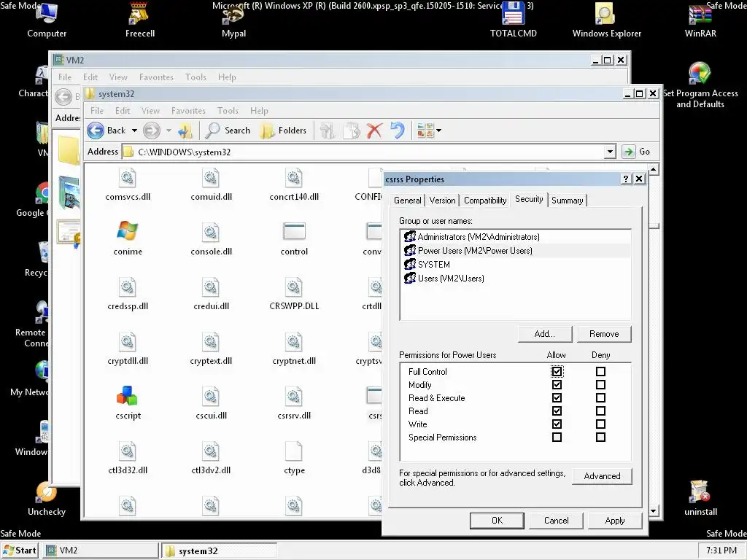The image size is (747, 560).
Task: Click the Add... button
Action: (x=544, y=334)
